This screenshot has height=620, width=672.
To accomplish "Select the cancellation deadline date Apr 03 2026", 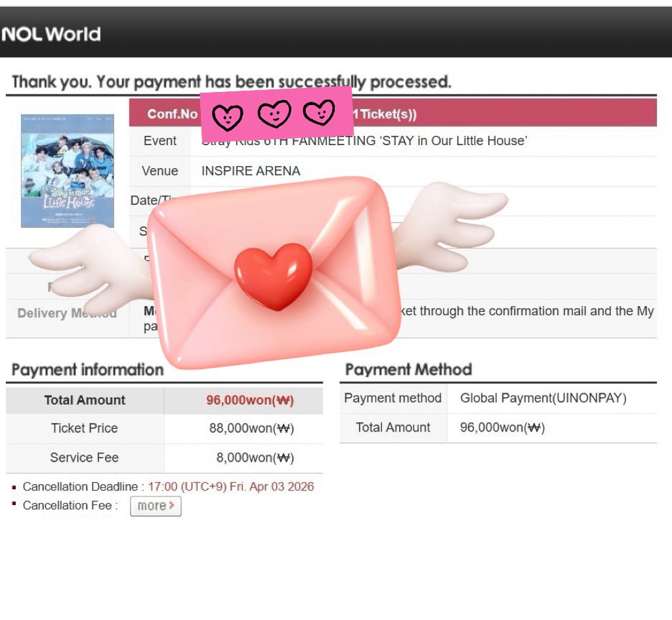I will (282, 487).
